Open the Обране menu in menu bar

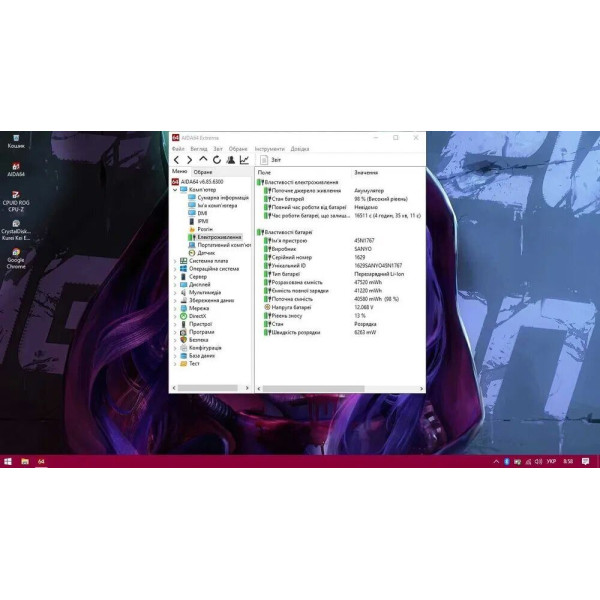click(x=238, y=148)
